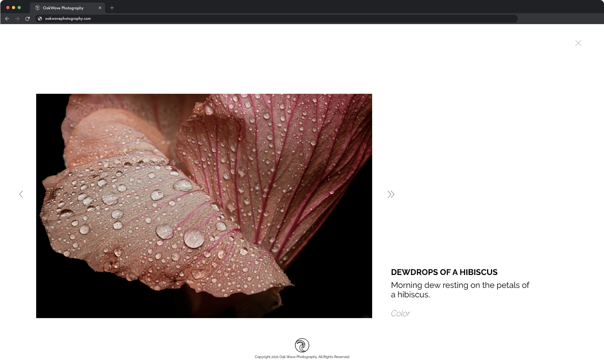The height and width of the screenshot is (364, 604).
Task: Open a new browser tab with the plus icon
Action: pyautogui.click(x=112, y=8)
